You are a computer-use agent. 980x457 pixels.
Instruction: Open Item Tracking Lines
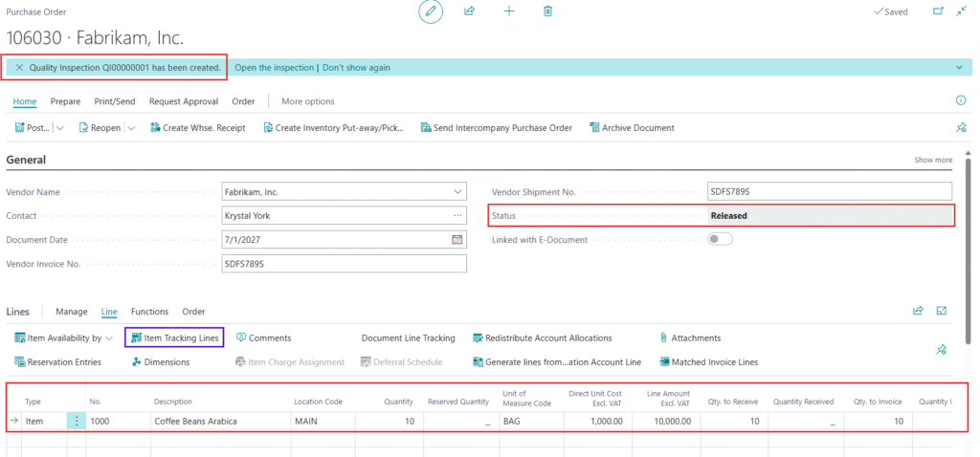pos(174,337)
